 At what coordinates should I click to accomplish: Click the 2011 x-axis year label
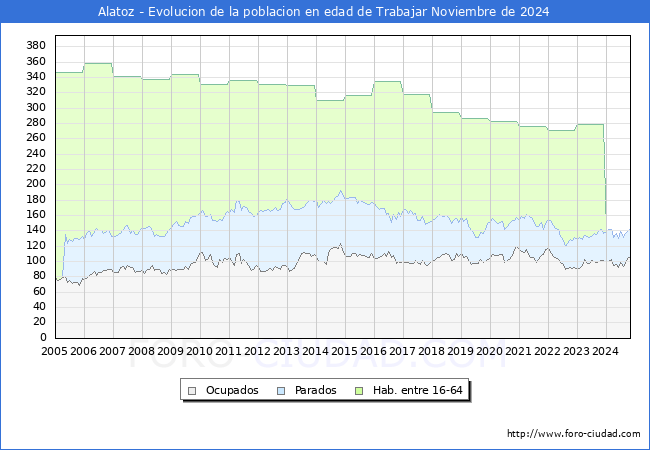coord(228,351)
